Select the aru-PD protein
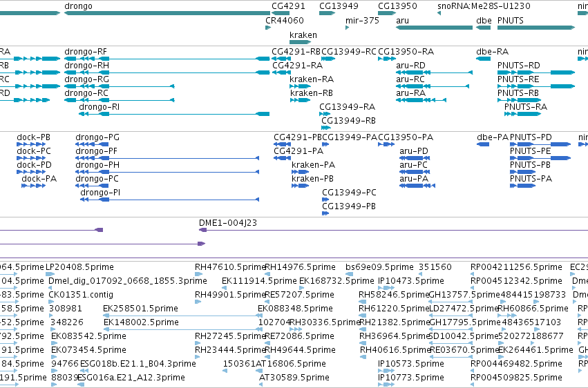Viewport: 588px width, 388px height. click(x=415, y=158)
